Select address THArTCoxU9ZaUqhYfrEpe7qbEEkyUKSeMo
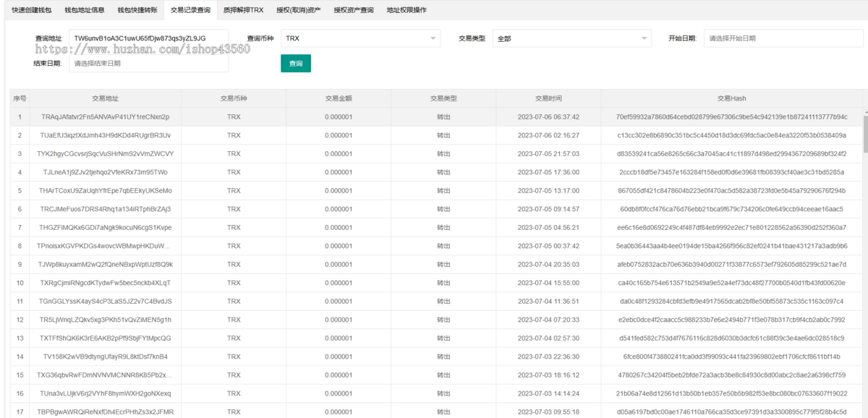This screenshot has height=418, width=868. click(x=106, y=190)
